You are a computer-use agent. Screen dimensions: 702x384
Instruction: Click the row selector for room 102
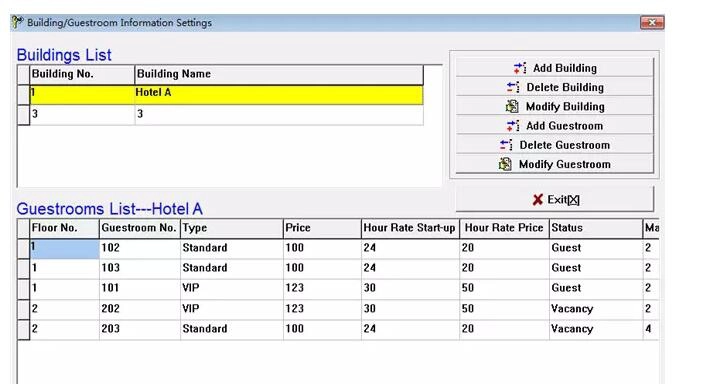(23, 249)
